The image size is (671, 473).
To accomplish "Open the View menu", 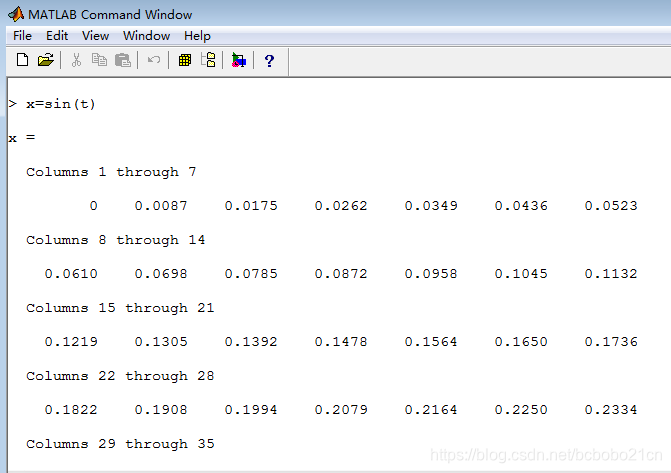I will tap(95, 36).
